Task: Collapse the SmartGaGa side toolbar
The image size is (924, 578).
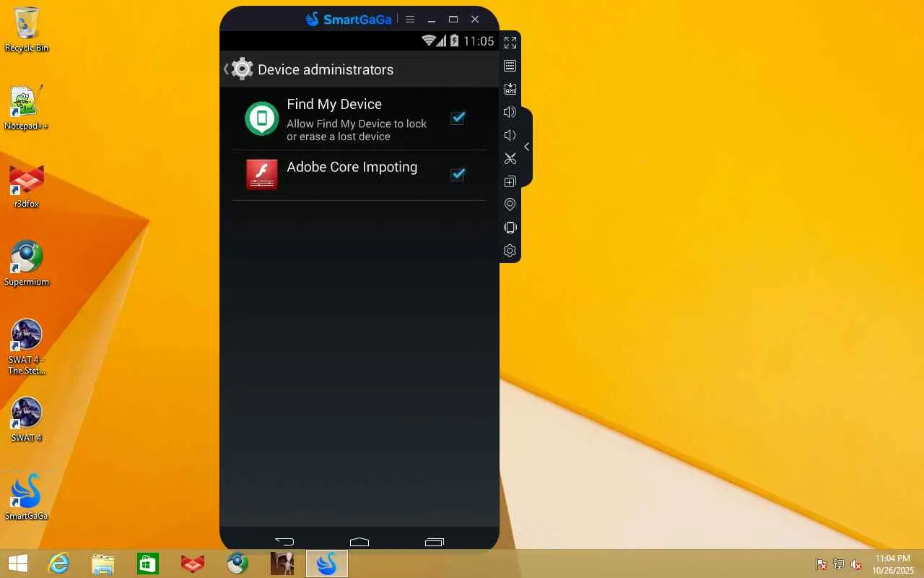Action: point(527,147)
